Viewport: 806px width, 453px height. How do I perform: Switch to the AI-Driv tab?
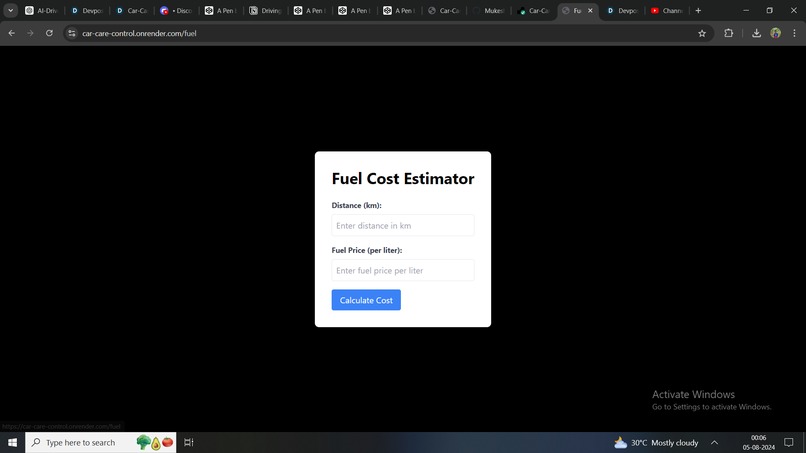(42, 10)
